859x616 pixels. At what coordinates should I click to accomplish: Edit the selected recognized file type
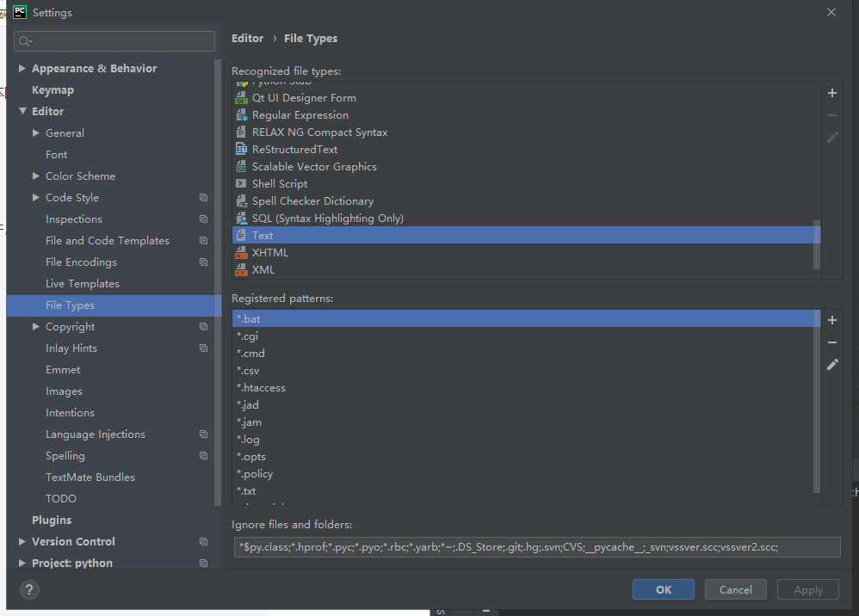coord(832,138)
